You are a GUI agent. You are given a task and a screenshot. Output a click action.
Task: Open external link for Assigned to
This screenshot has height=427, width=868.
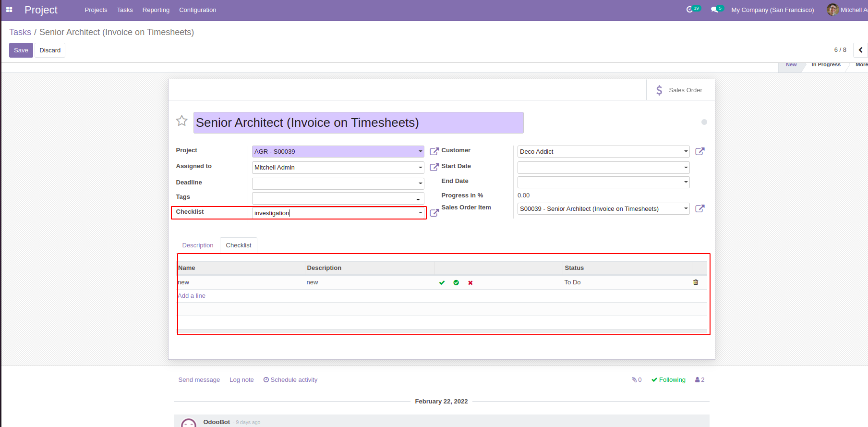pos(434,167)
